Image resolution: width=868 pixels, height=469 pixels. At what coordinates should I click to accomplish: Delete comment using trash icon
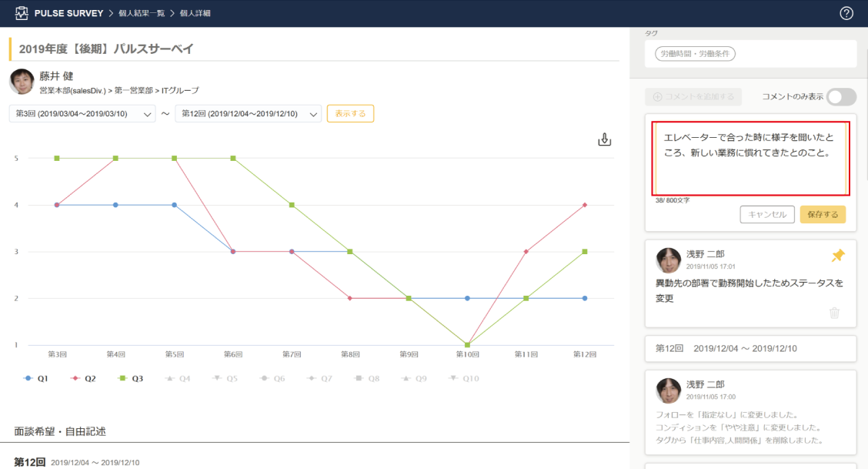(835, 313)
